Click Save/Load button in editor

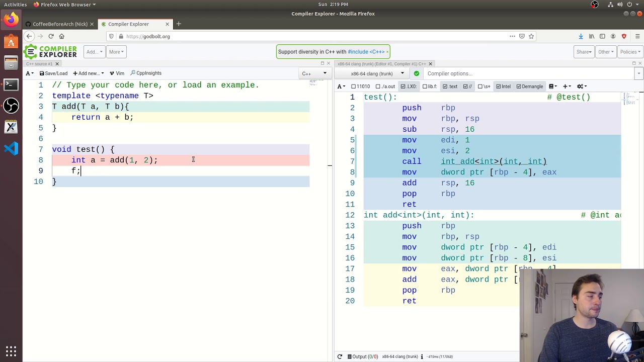(x=53, y=73)
